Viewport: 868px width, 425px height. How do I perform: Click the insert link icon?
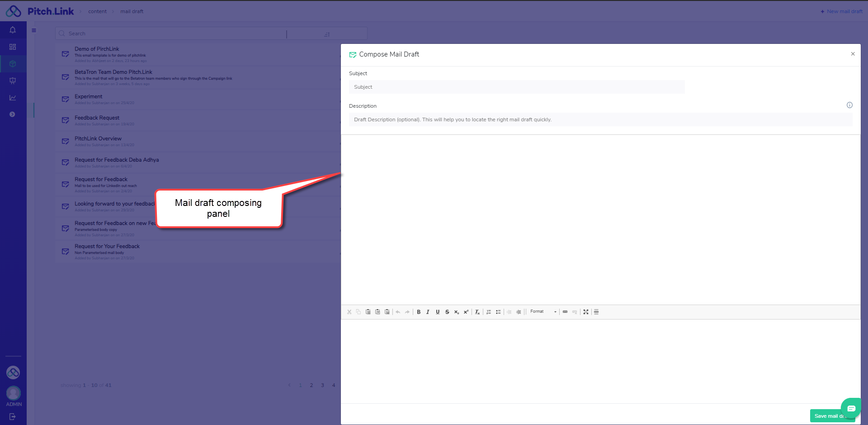565,312
